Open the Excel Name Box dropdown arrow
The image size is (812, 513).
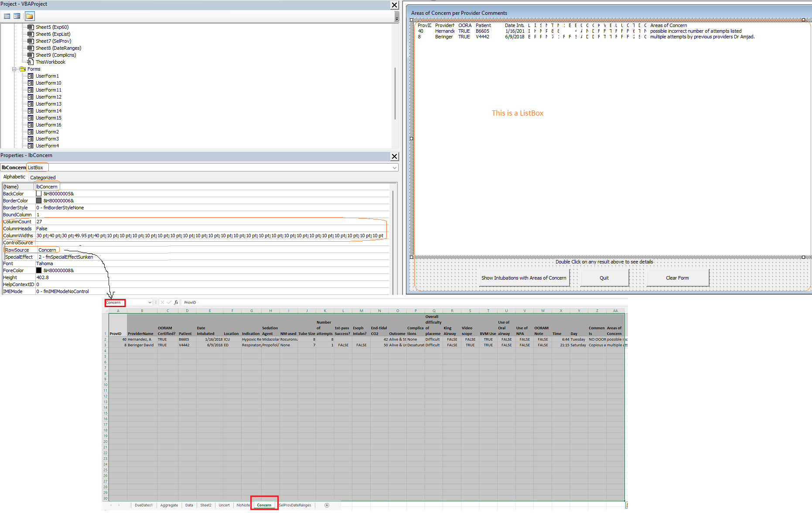tap(150, 302)
